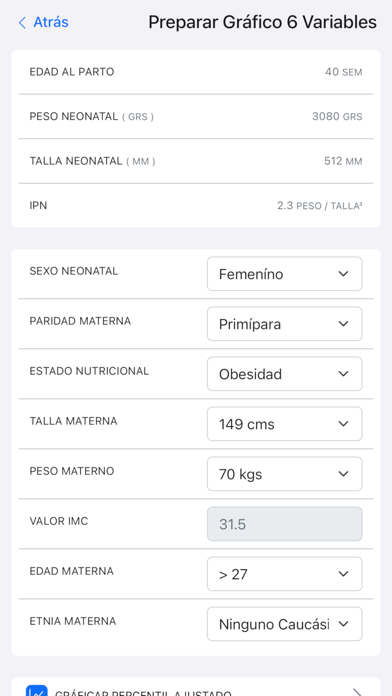Screen dimensions: 392x696
Task: Open the Sexo Neonatal dropdown
Action: (285, 274)
